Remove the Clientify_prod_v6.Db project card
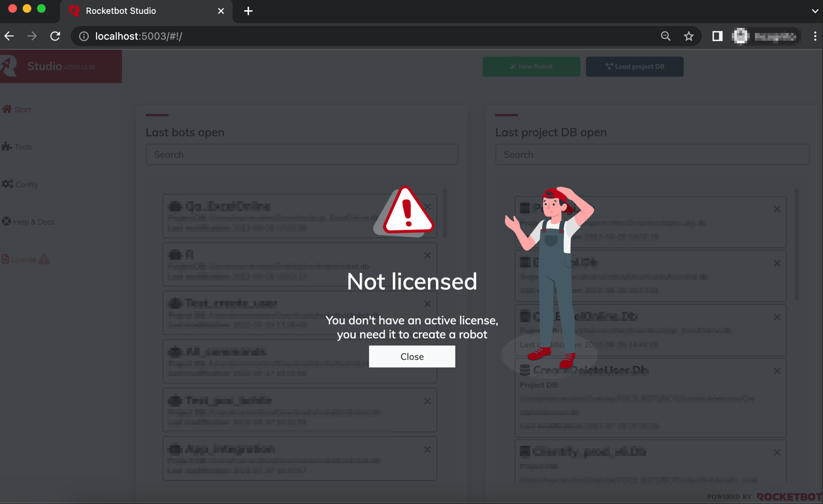Image resolution: width=823 pixels, height=504 pixels. pos(777,452)
